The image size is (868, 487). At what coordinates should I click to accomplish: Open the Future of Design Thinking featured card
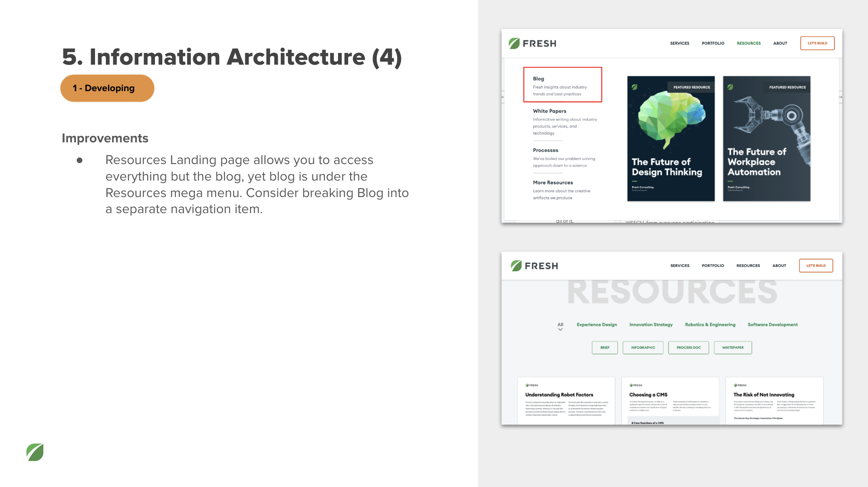tap(671, 139)
